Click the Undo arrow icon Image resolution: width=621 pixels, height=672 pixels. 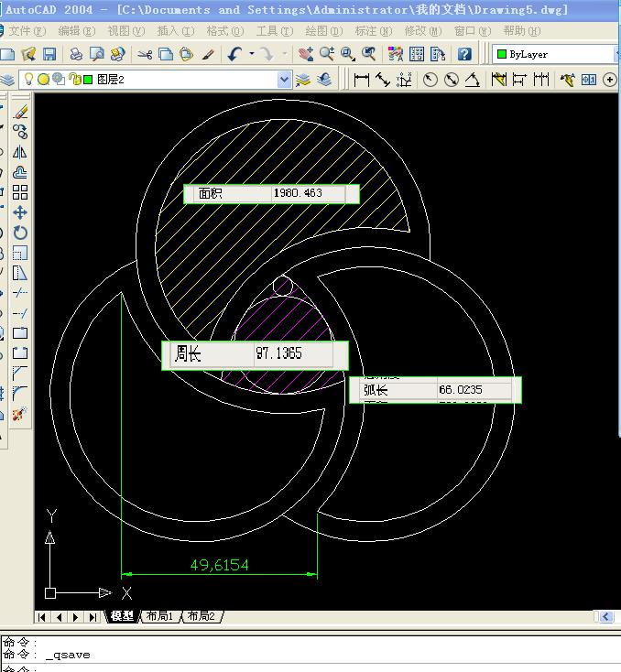click(234, 54)
